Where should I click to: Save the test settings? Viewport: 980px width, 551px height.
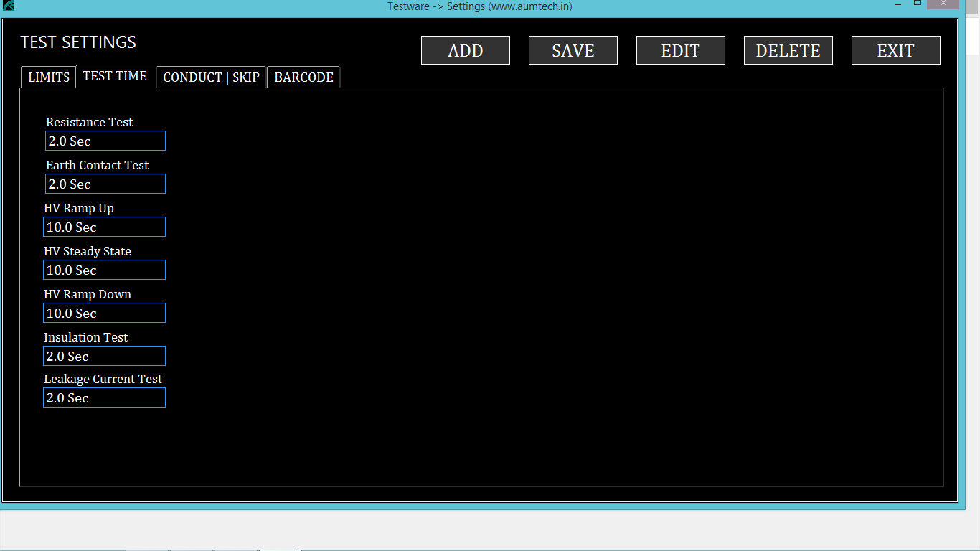[x=573, y=50]
